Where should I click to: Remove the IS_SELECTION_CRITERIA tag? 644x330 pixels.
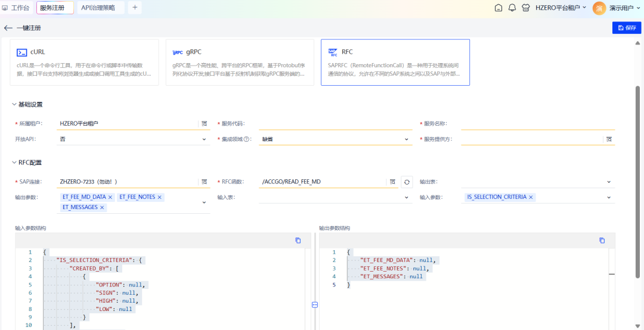(x=531, y=197)
